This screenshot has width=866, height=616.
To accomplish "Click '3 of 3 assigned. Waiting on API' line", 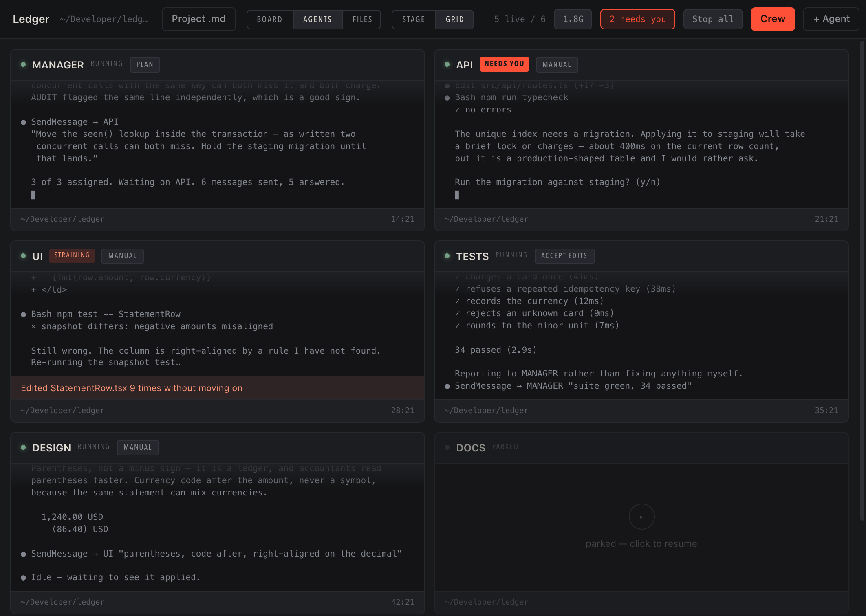I will pyautogui.click(x=188, y=182).
